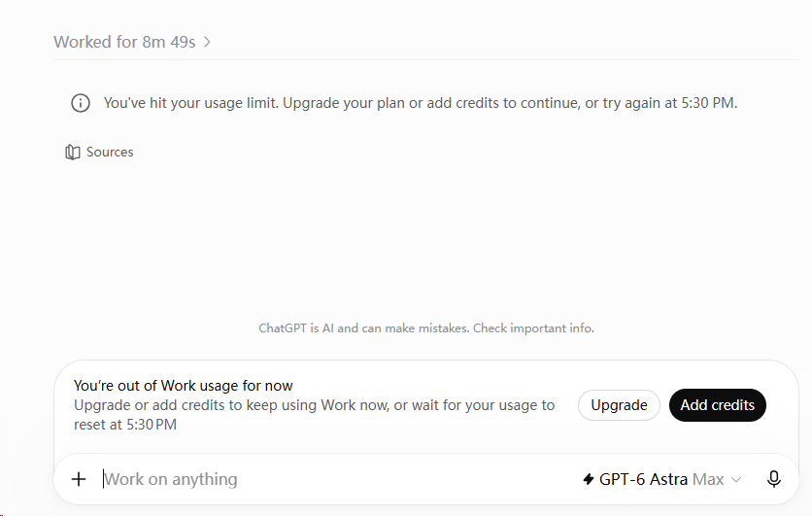Open the Sources label link
812x516 pixels.
point(110,153)
